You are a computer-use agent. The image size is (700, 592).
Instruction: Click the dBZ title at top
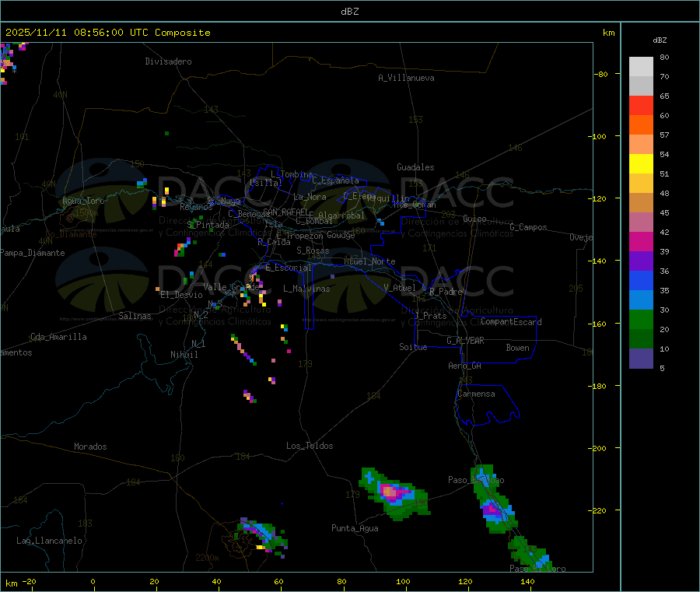coord(349,12)
